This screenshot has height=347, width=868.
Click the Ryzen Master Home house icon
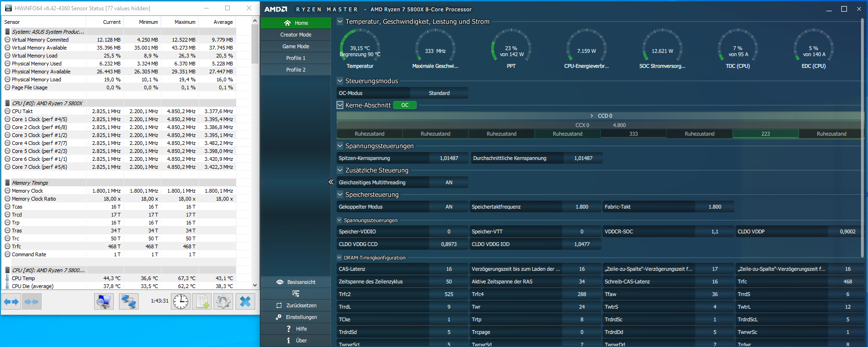[287, 23]
